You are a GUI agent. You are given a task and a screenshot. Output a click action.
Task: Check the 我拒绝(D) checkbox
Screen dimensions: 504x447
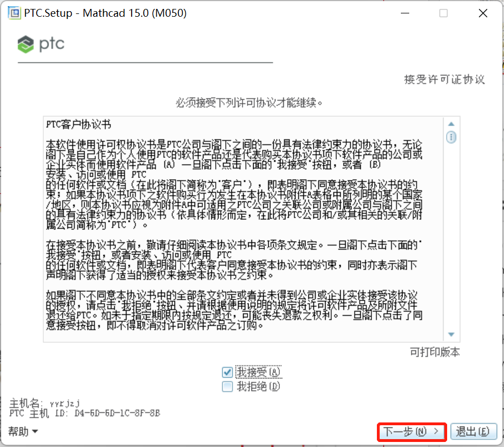click(227, 387)
